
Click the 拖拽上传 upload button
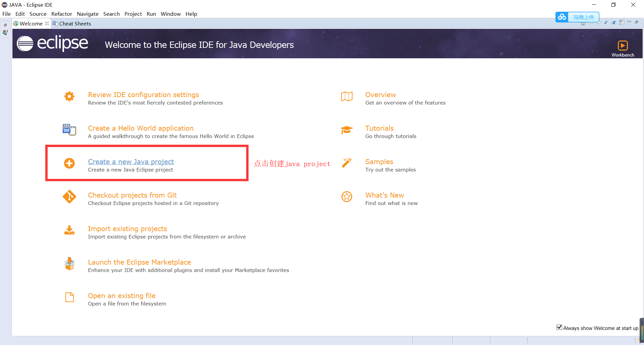tap(584, 17)
